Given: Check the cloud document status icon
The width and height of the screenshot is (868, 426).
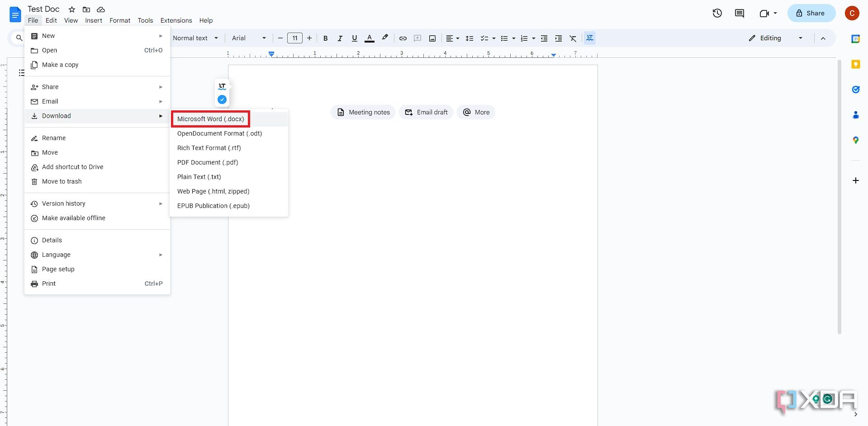Looking at the screenshot, I should pyautogui.click(x=101, y=9).
